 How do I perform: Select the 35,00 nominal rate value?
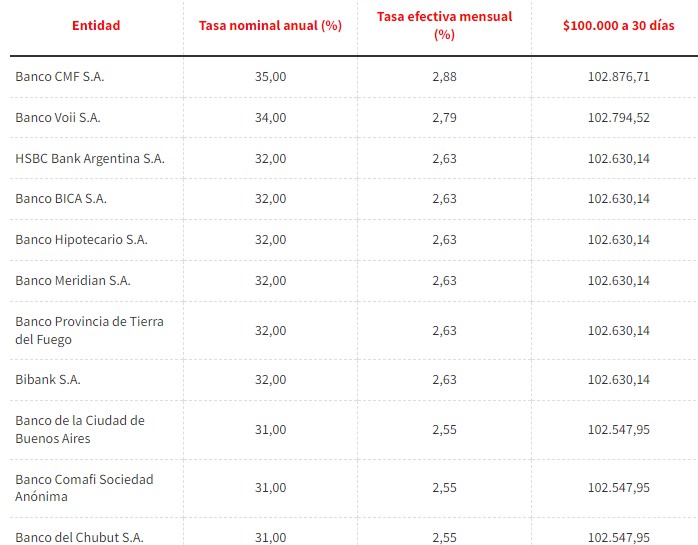pos(270,77)
